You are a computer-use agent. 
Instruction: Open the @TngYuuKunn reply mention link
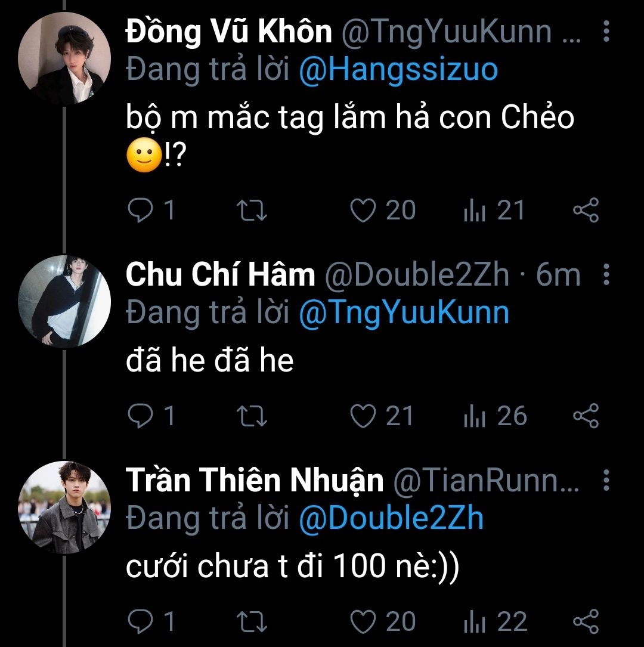pos(404,313)
